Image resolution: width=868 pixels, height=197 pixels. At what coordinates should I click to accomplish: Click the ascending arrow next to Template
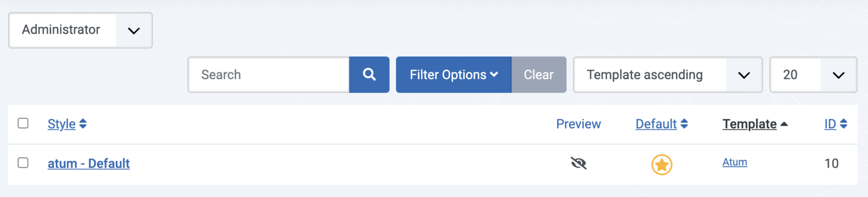point(784,124)
